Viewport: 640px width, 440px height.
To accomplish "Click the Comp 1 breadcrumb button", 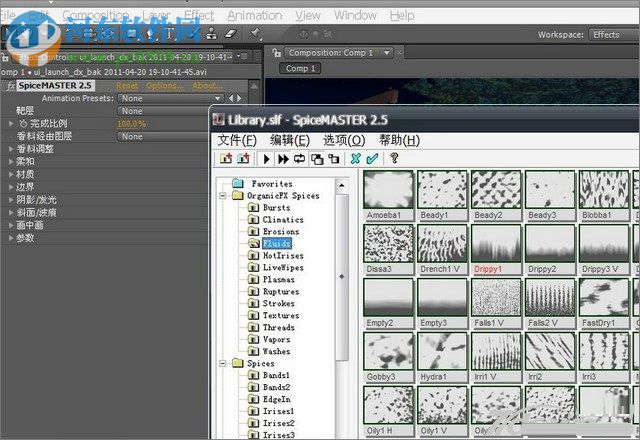I will [300, 68].
